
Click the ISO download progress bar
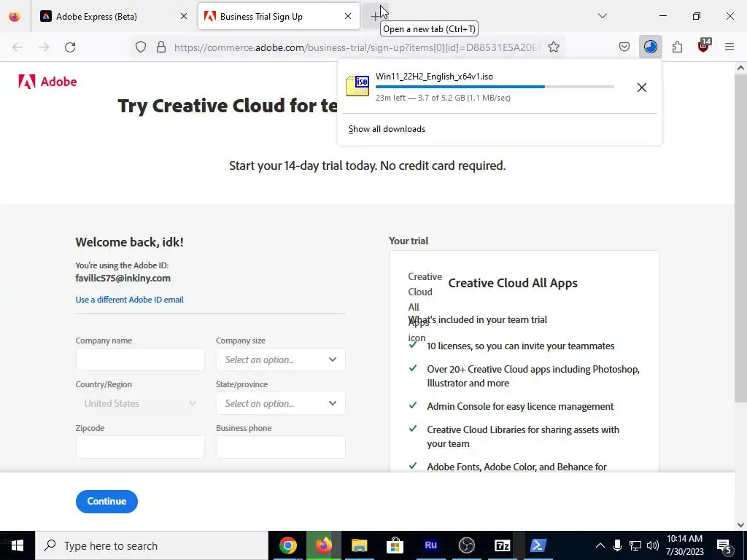[495, 87]
